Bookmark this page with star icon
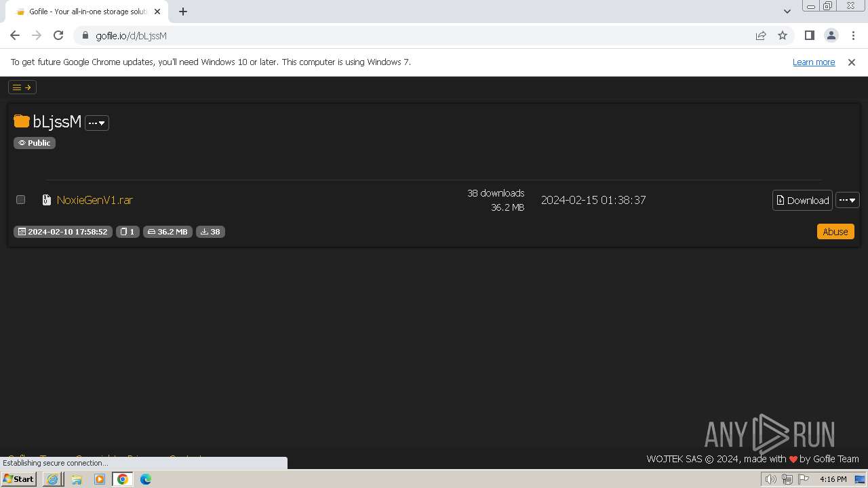 coord(783,35)
